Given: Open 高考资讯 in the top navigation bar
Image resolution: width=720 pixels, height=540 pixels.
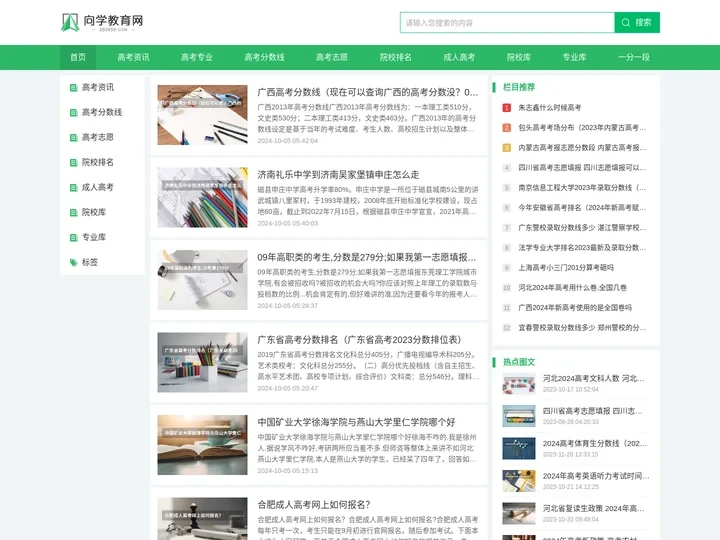Looking at the screenshot, I should click(x=133, y=57).
